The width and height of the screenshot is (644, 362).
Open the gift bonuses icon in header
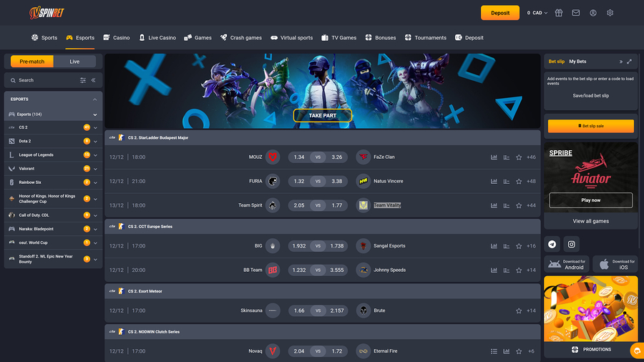(x=559, y=13)
